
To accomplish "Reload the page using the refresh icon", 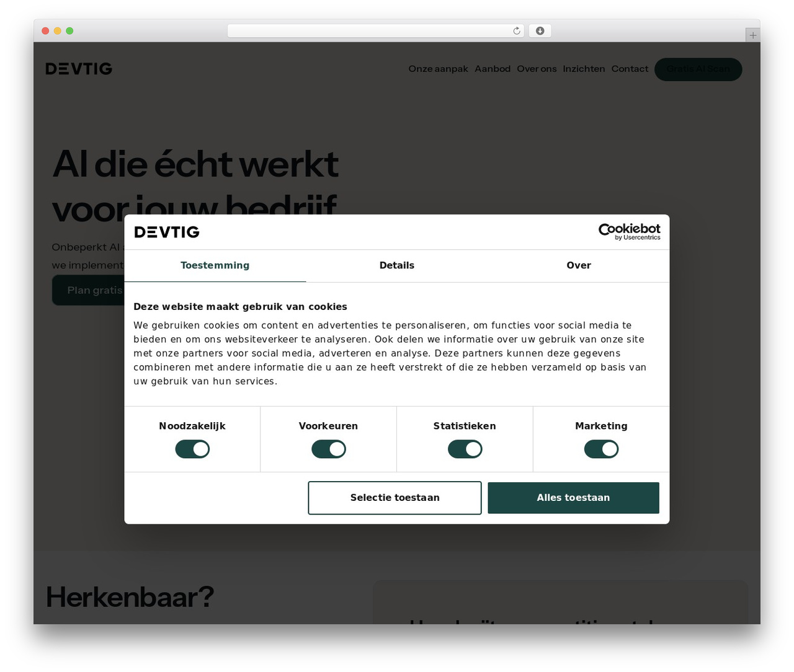I will coord(516,31).
